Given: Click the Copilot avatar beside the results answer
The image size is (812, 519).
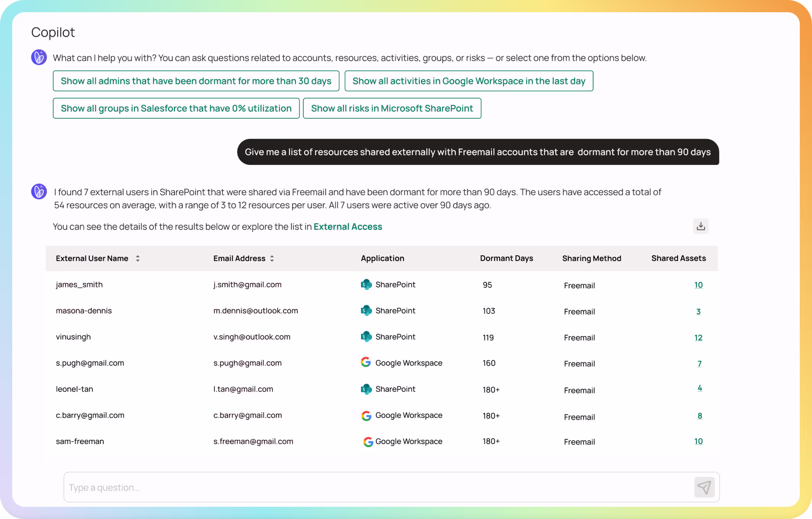Looking at the screenshot, I should [x=39, y=192].
